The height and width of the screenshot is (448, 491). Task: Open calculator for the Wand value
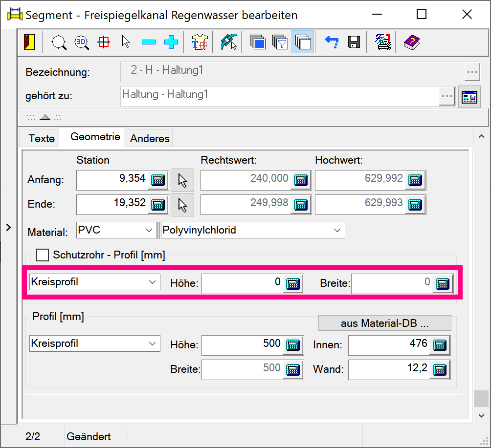point(440,369)
